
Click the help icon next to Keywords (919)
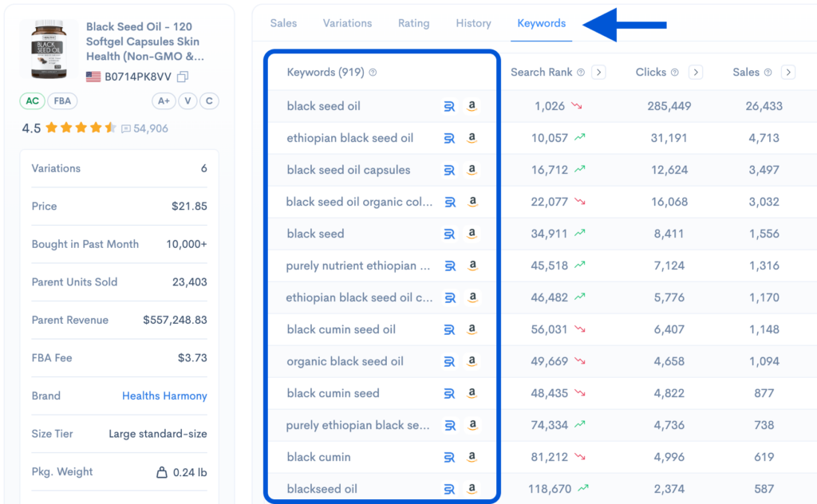(372, 72)
